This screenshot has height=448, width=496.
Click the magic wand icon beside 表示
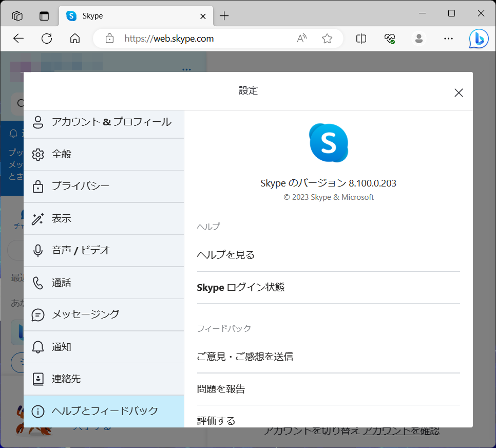37,219
